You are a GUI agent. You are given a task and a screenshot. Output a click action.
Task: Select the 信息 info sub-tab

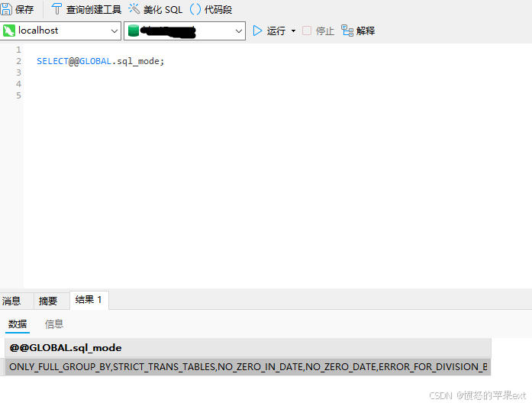coord(54,324)
